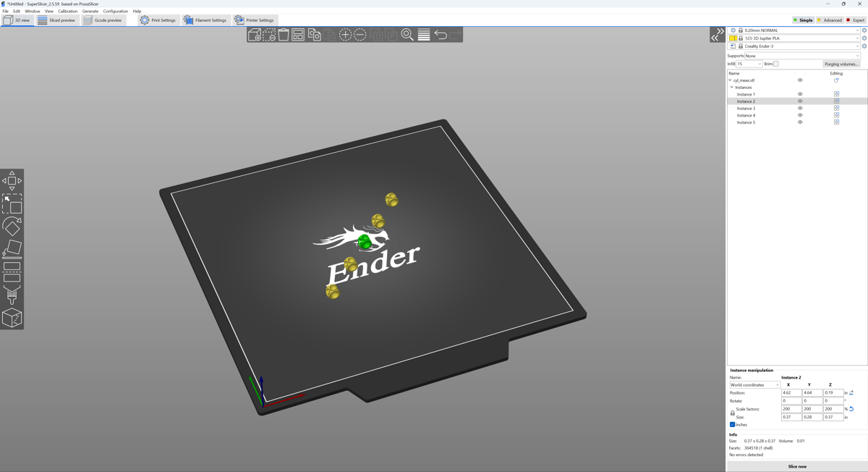Viewport: 868px width, 472px height.
Task: Click the Delete all trash icon
Action: (x=284, y=35)
